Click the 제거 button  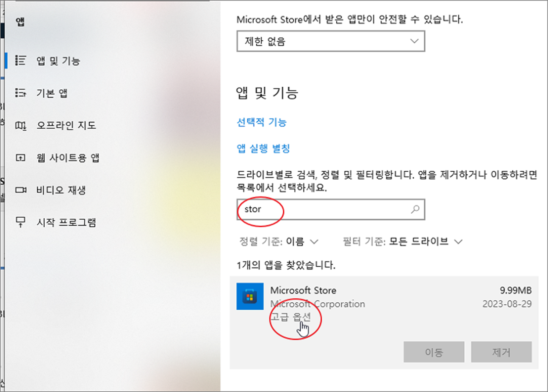coord(502,352)
